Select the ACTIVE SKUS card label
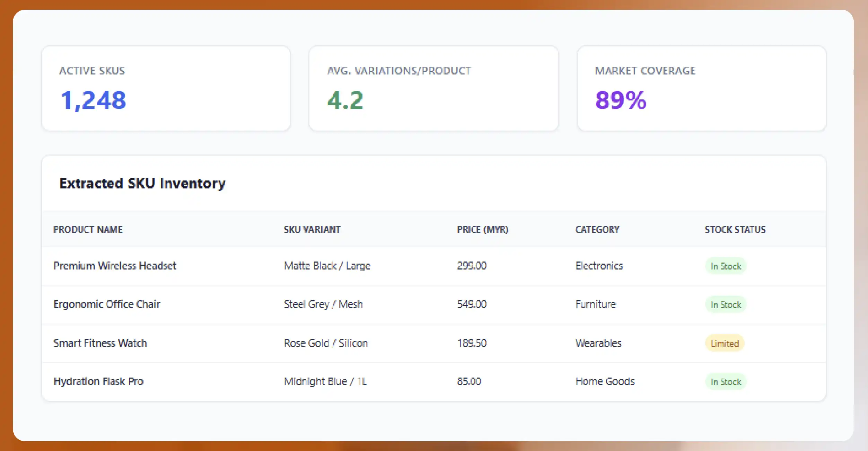The image size is (868, 451). (92, 71)
